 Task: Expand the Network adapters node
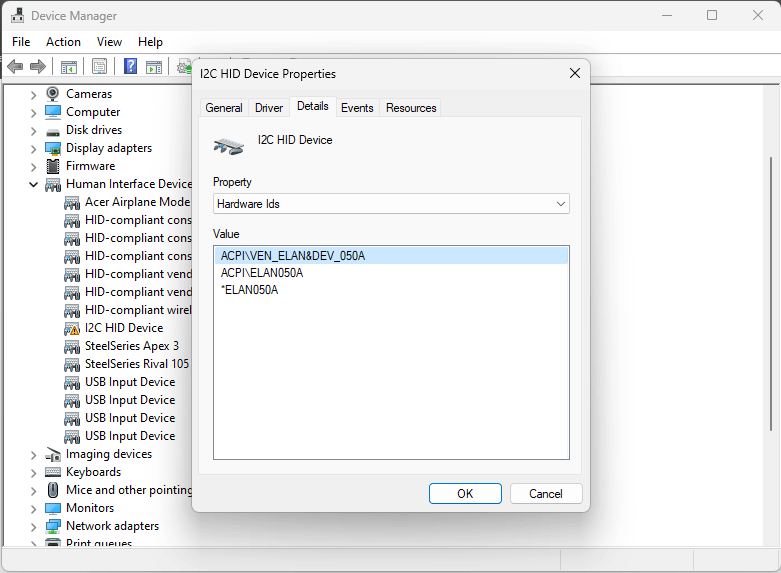(x=33, y=527)
